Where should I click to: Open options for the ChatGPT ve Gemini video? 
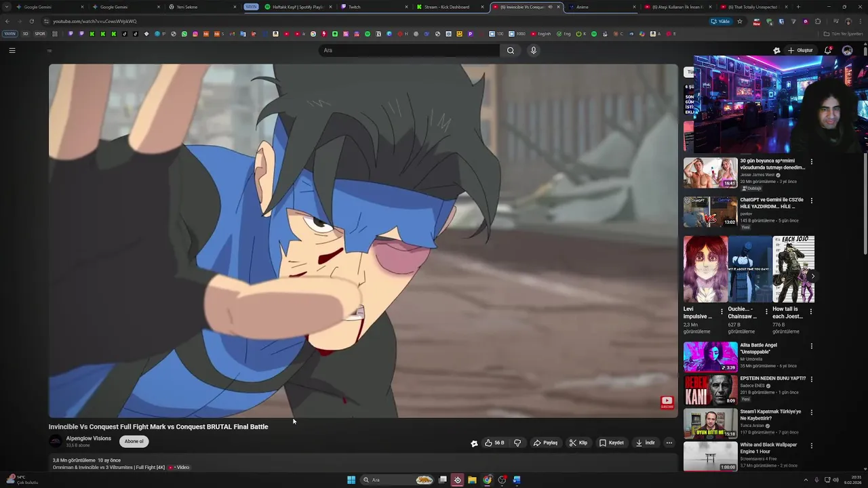point(811,201)
